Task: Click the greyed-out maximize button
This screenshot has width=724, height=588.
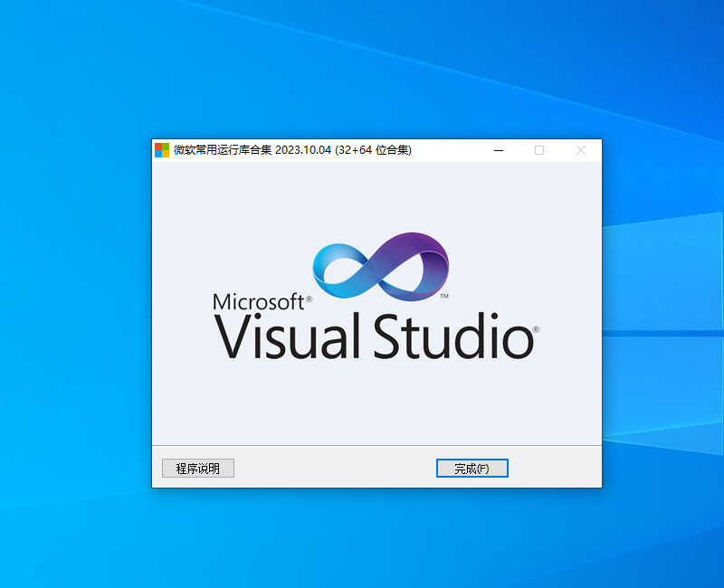Action: [x=539, y=150]
